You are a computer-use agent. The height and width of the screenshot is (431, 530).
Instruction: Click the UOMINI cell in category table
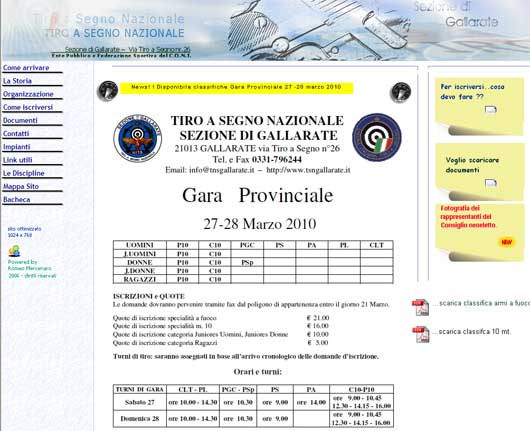click(140, 245)
